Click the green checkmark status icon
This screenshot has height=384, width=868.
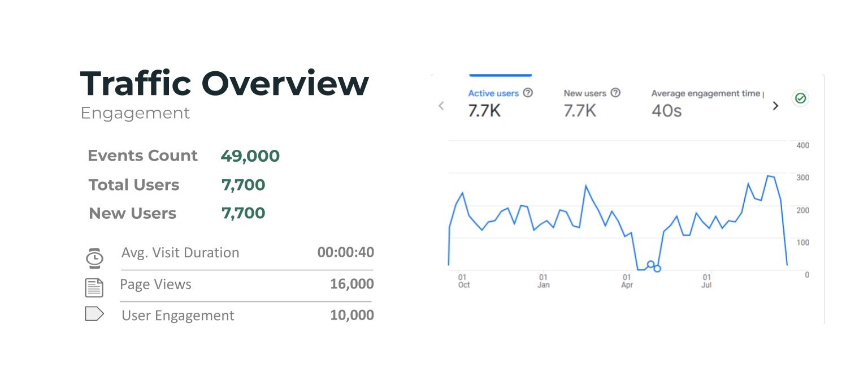click(800, 98)
